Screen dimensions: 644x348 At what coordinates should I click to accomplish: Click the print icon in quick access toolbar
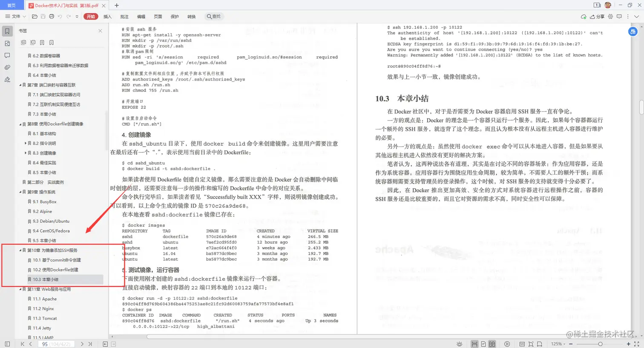(52, 16)
